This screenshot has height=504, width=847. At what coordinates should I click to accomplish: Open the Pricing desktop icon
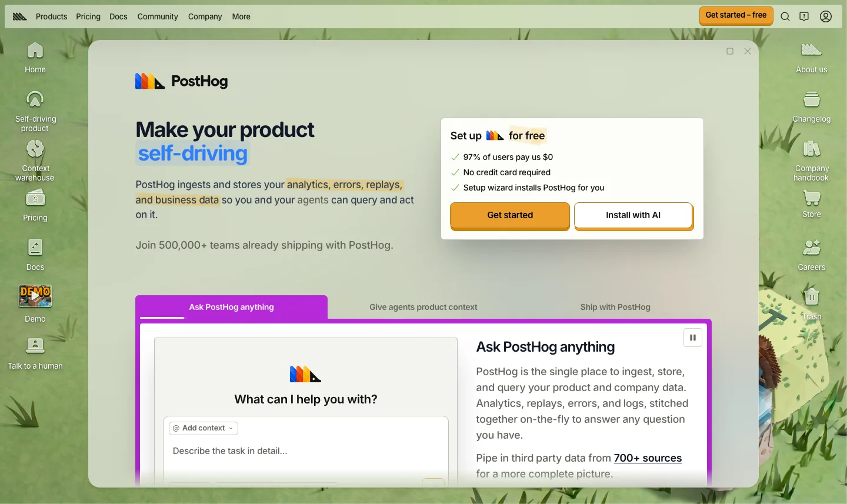click(35, 205)
